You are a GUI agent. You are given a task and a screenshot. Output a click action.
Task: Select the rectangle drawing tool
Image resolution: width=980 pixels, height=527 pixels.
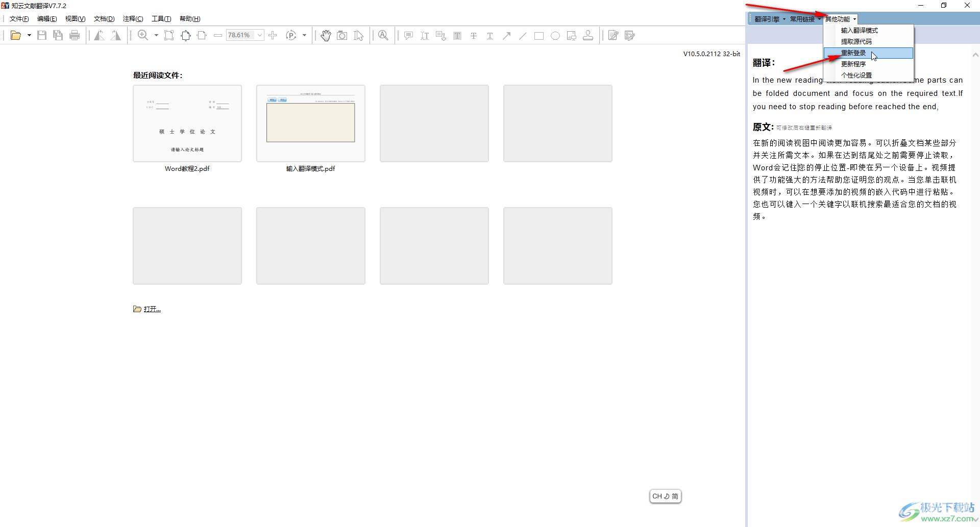click(x=539, y=36)
